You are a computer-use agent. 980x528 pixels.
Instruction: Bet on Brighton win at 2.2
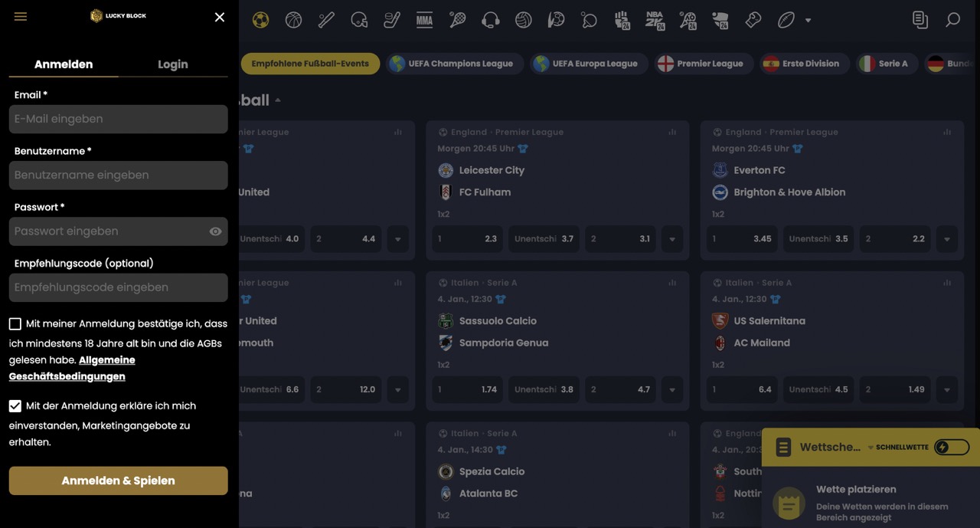point(895,239)
